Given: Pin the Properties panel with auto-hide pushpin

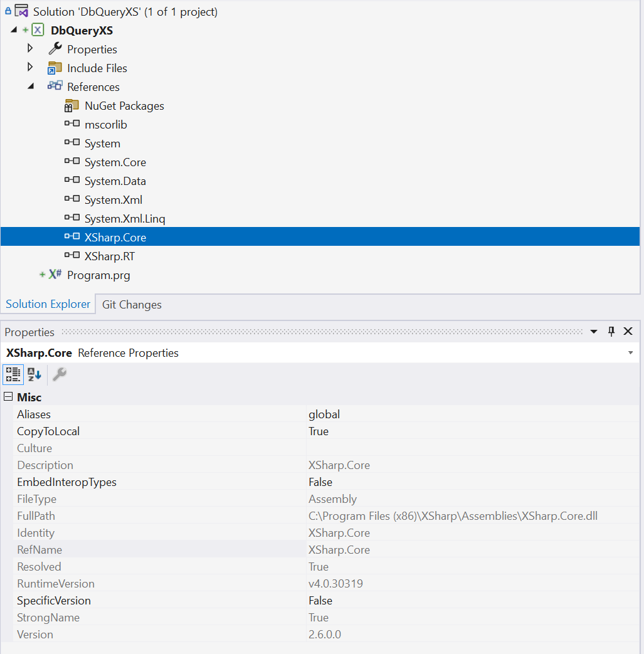Looking at the screenshot, I should (x=611, y=332).
